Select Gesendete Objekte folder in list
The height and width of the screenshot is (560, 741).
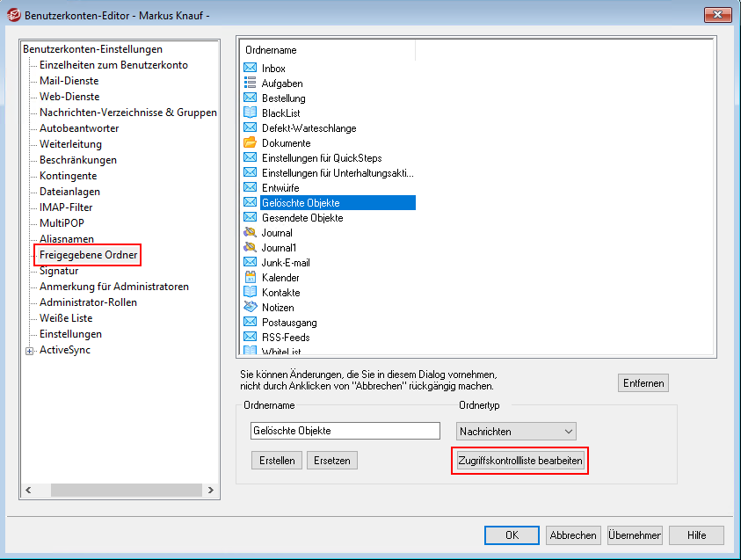click(x=301, y=218)
